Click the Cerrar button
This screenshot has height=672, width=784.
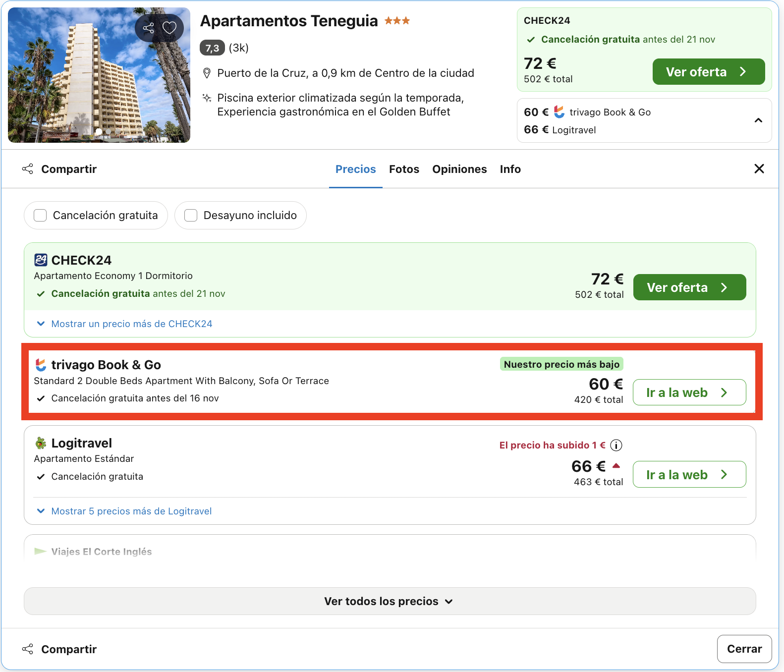coord(744,649)
